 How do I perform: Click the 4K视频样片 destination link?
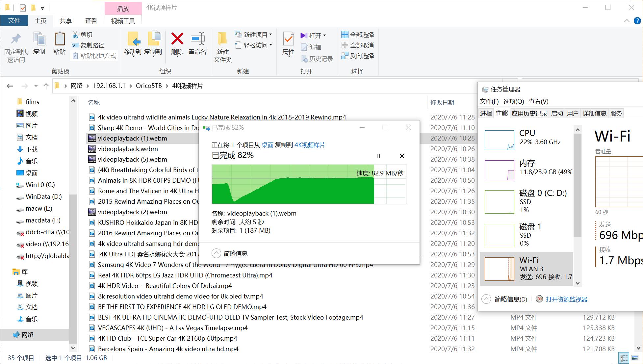[x=310, y=145]
